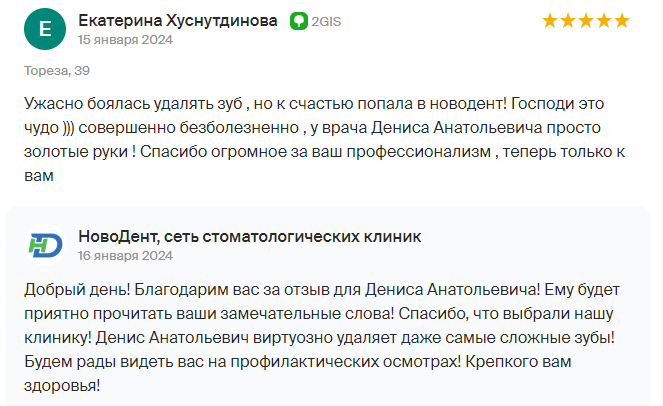The height and width of the screenshot is (406, 663).
Task: Click the 2GIS source label text
Action: [x=326, y=22]
